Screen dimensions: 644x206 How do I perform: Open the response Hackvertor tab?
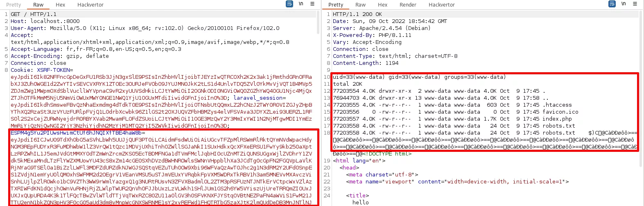(x=442, y=5)
